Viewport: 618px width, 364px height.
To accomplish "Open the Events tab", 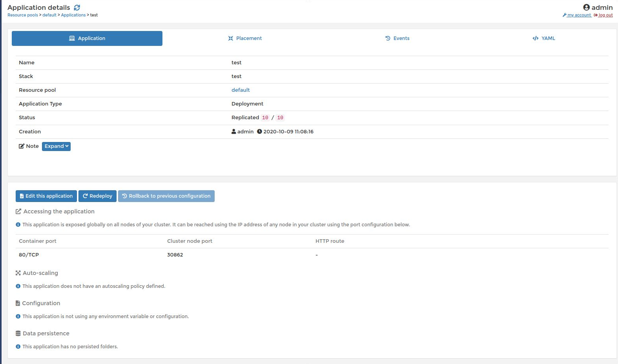I will point(397,38).
